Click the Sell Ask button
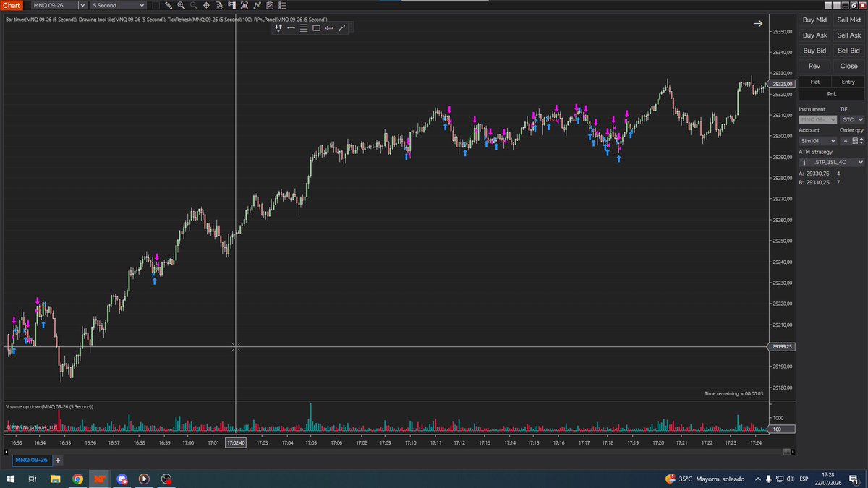Screen dimensions: 868x488 pos(848,35)
